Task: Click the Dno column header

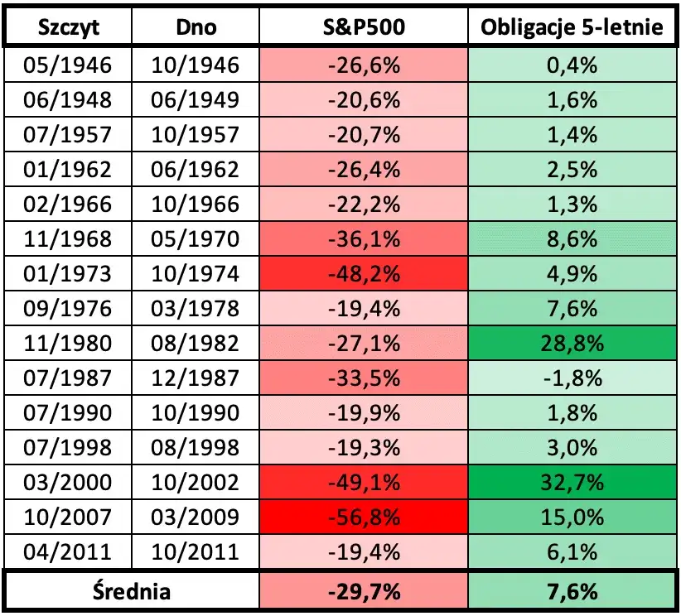Action: [196, 27]
